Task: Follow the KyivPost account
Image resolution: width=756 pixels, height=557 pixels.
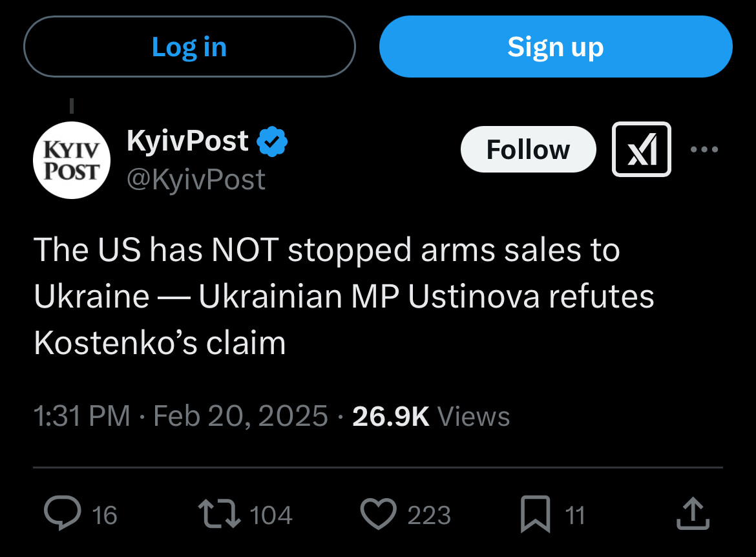Action: coord(529,149)
